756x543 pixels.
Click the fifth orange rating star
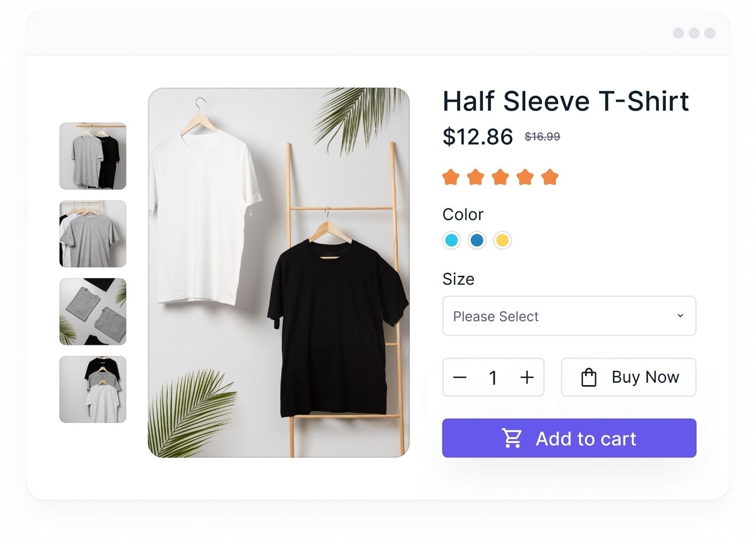tap(550, 177)
